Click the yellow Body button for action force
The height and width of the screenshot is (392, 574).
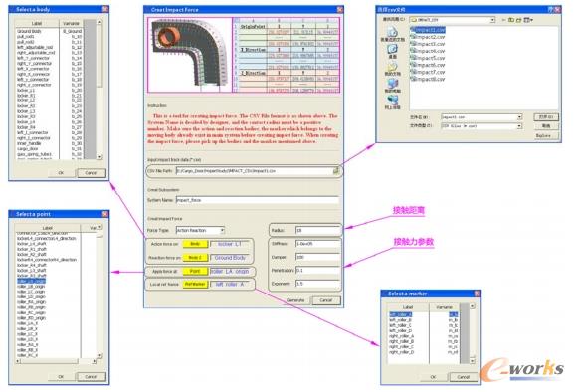coord(195,244)
